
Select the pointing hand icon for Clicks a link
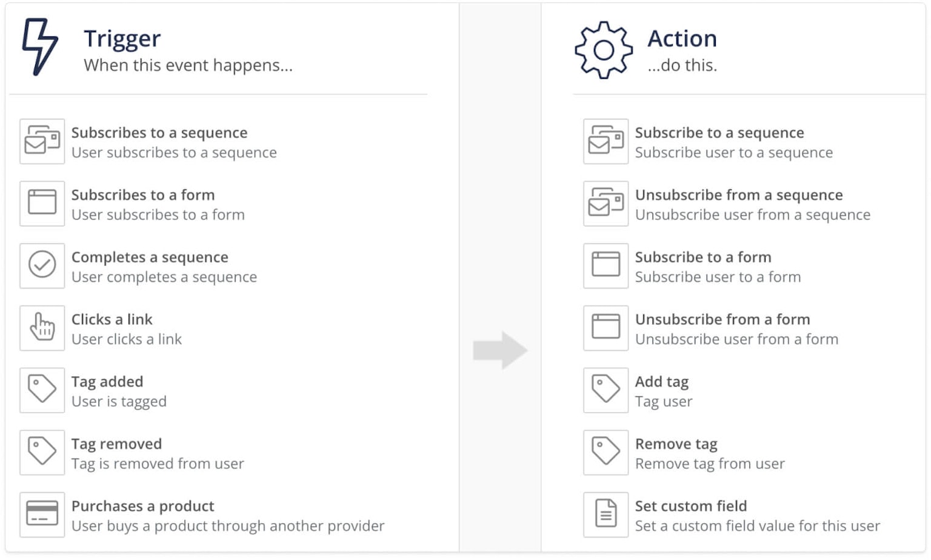[42, 328]
